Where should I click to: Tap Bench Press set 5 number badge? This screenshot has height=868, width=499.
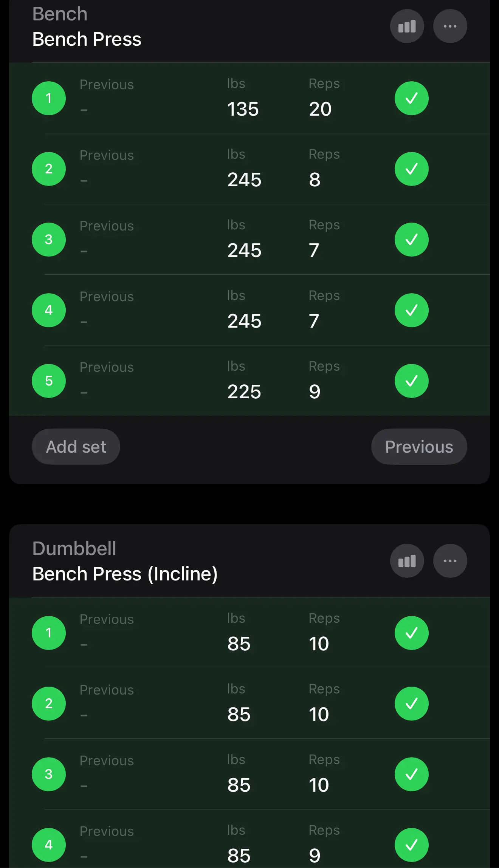pyautogui.click(x=49, y=381)
